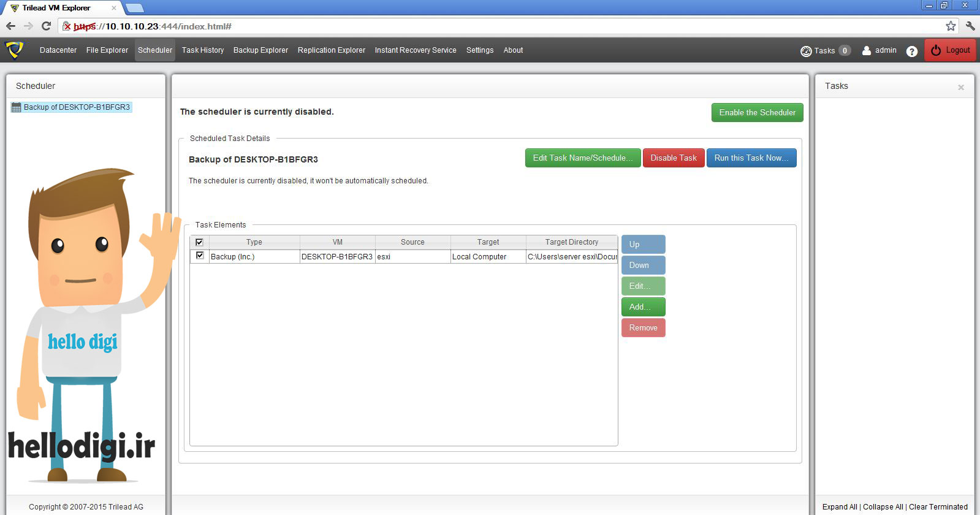Open Task History

pos(203,50)
